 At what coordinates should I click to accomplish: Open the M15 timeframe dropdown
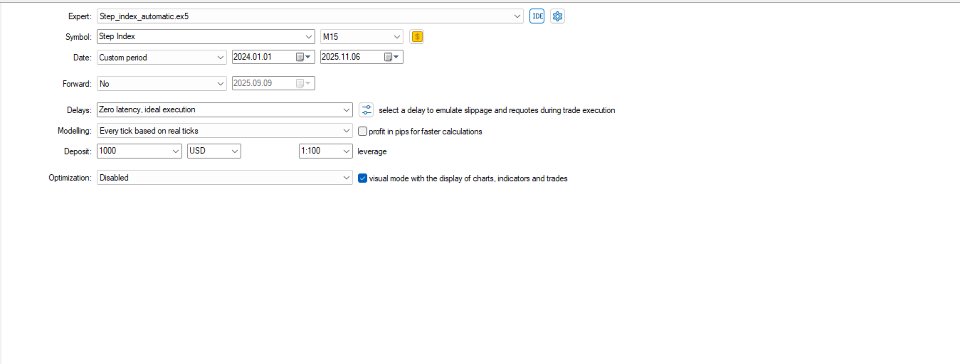click(362, 37)
